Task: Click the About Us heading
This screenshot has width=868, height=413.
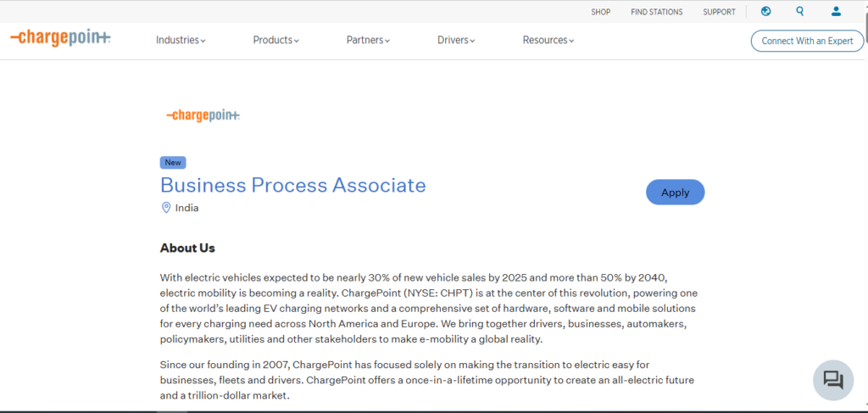Action: pyautogui.click(x=187, y=248)
